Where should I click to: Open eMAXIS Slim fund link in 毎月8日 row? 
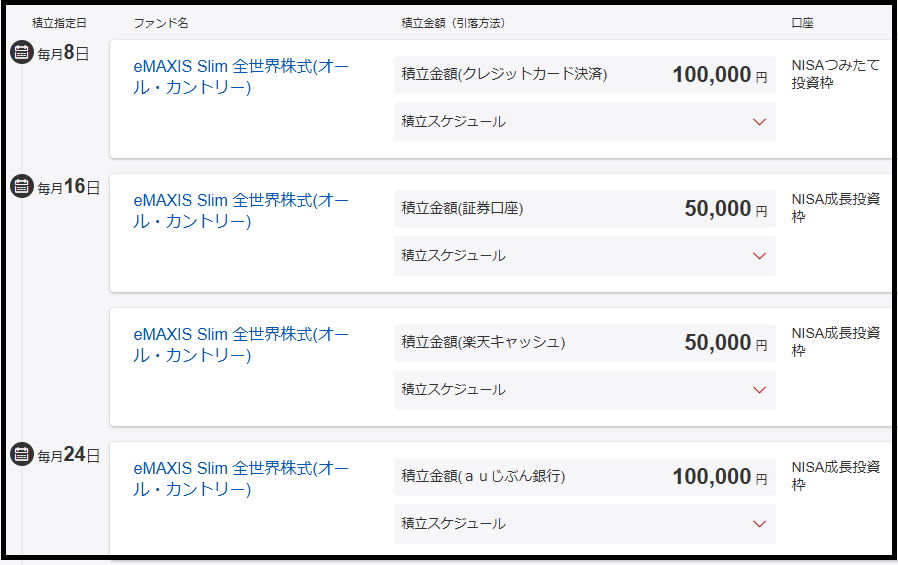coord(240,76)
